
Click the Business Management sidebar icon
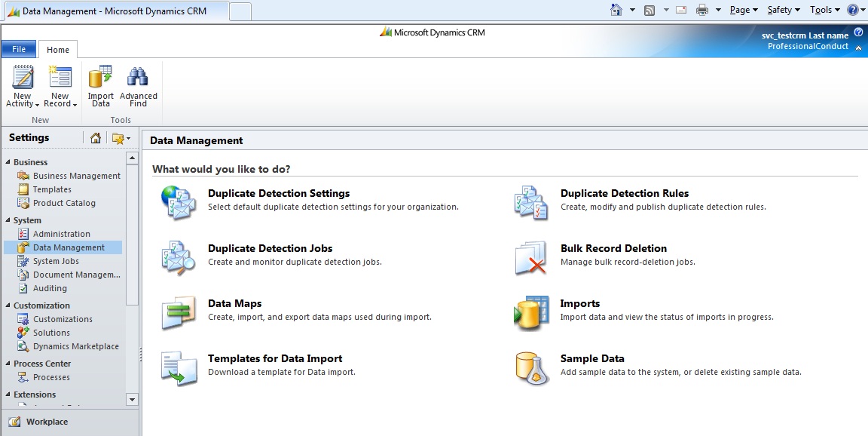pyautogui.click(x=23, y=176)
